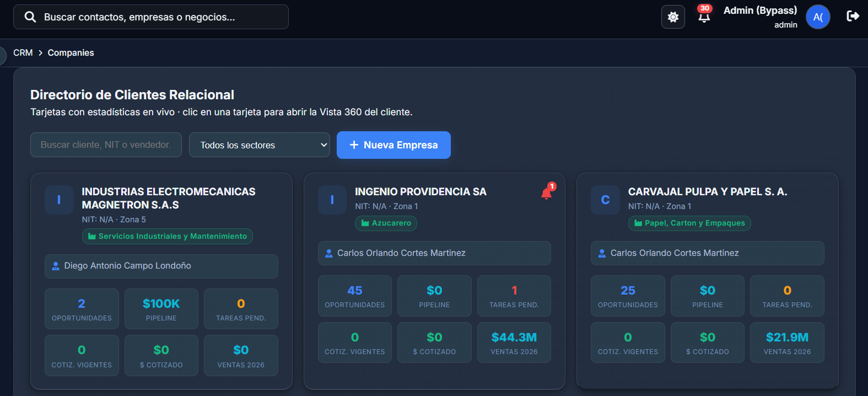Click the 25 Oportunidades tile
The height and width of the screenshot is (396, 868).
(x=628, y=296)
